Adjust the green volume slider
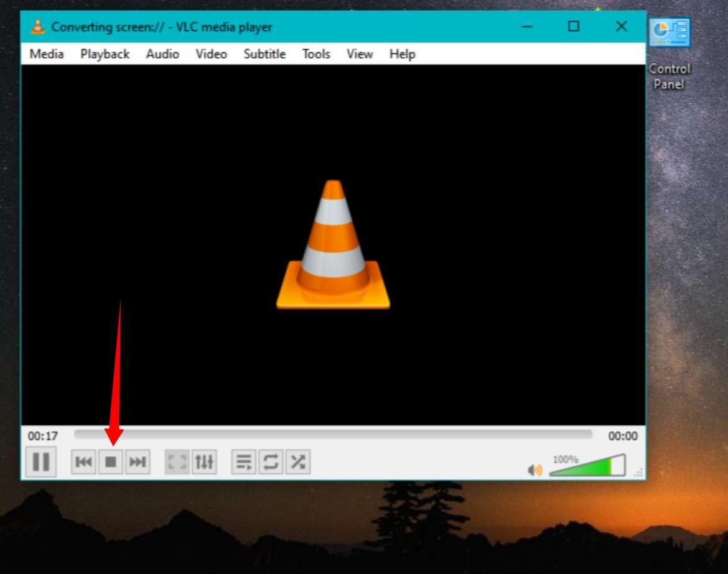Viewport: 728px width, 574px height. (x=587, y=466)
